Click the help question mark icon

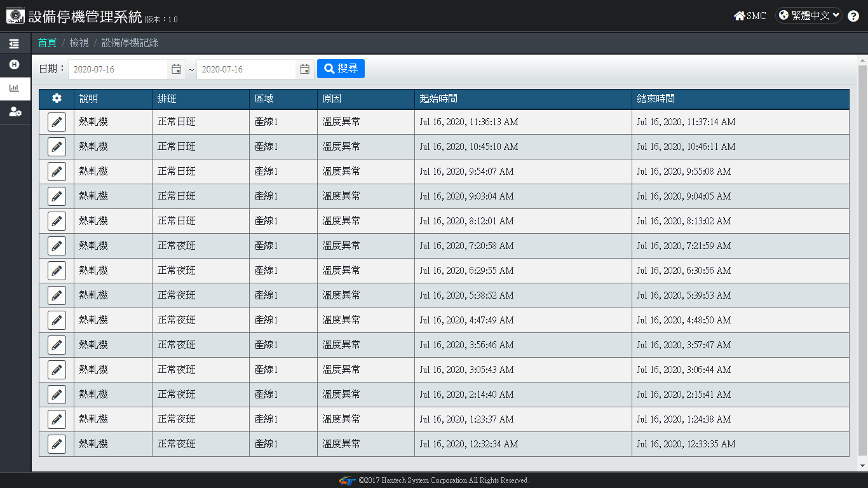coord(853,17)
